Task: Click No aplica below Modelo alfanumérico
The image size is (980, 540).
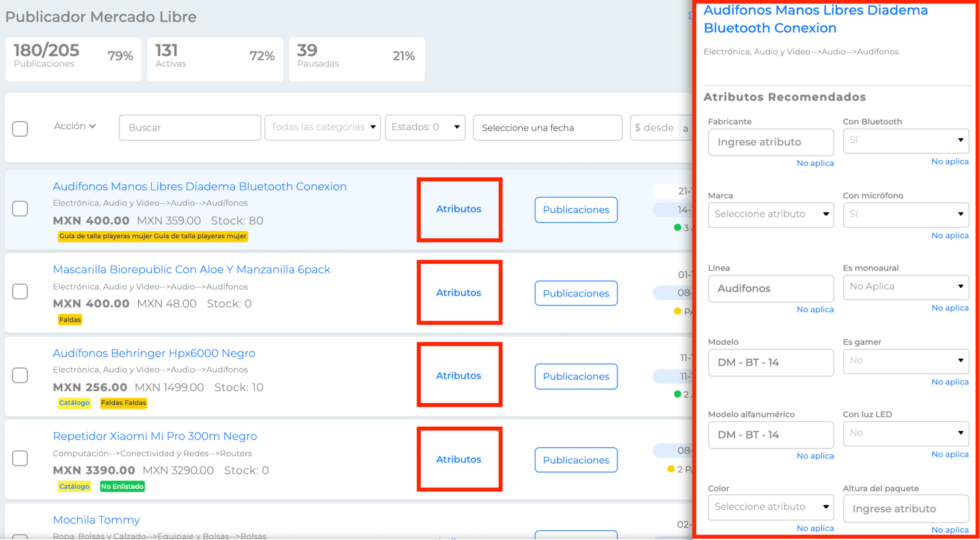Action: pos(815,456)
